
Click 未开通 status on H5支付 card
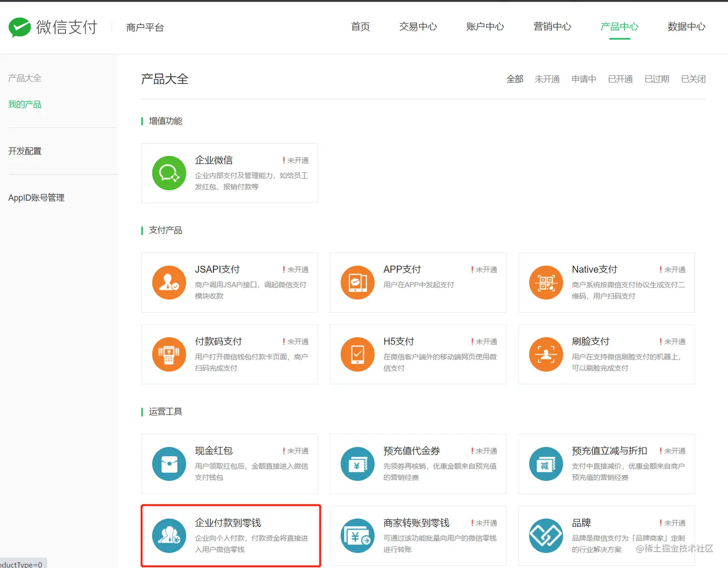pos(484,342)
